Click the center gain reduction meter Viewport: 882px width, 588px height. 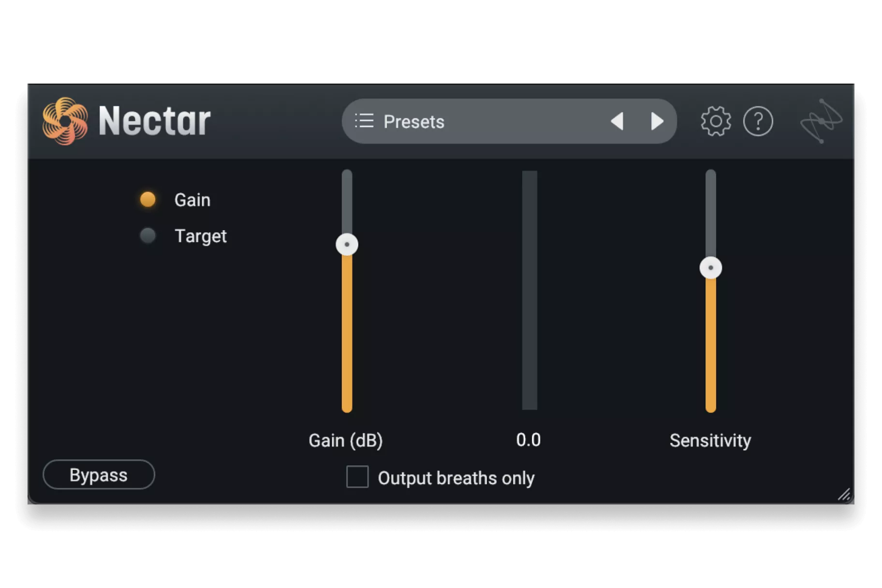pos(529,290)
